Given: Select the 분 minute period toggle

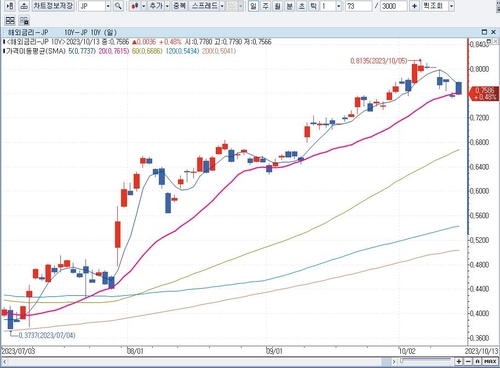Looking at the screenshot, I should 290,6.
